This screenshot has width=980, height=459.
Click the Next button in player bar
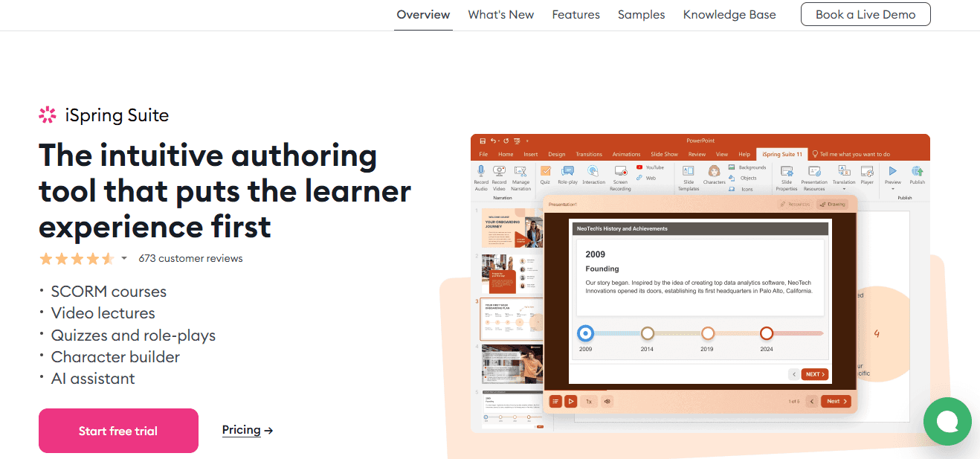coord(836,401)
